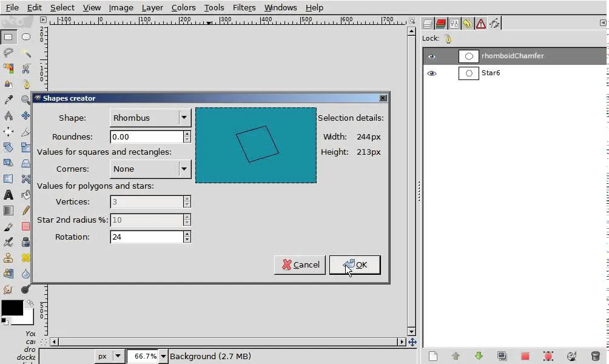609x364 pixels.
Task: Toggle visibility of Star6 path
Action: point(431,73)
